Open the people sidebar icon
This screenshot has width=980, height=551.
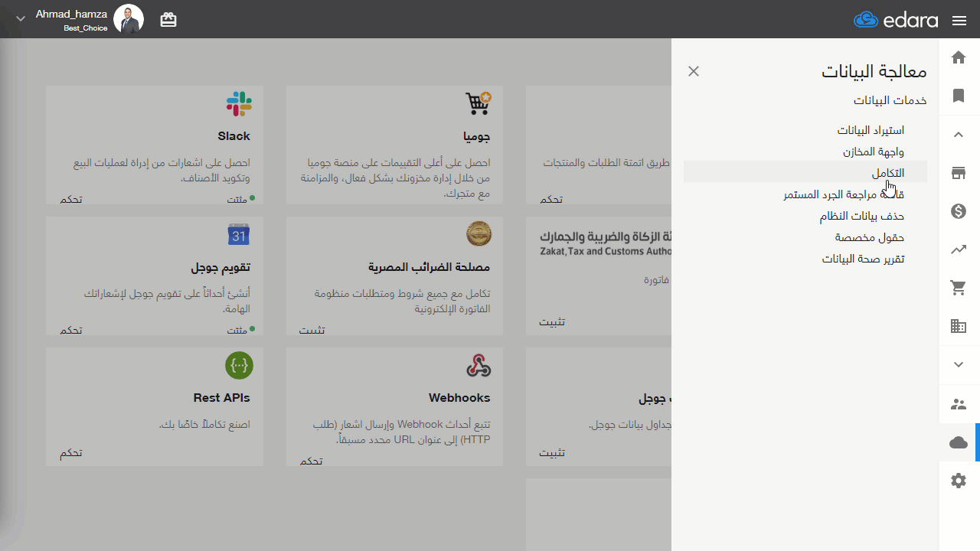[x=959, y=404]
